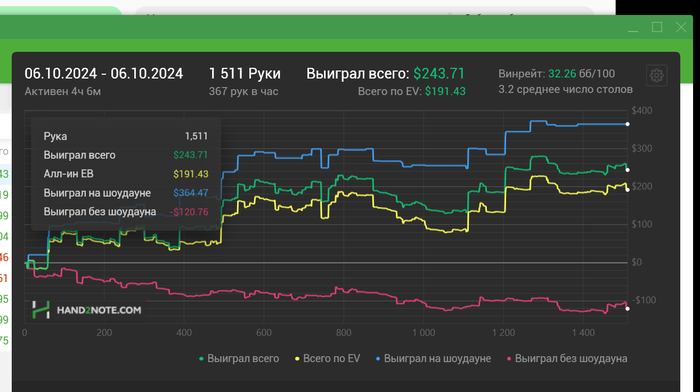Click the date range 06.10.2024 - 06.10.2024
The height and width of the screenshot is (392, 700).
[104, 74]
